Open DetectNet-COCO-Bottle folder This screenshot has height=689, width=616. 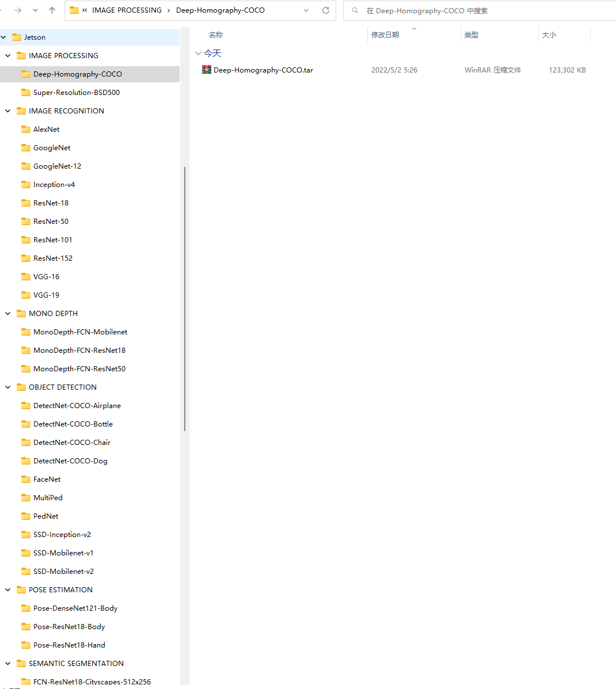click(x=73, y=424)
